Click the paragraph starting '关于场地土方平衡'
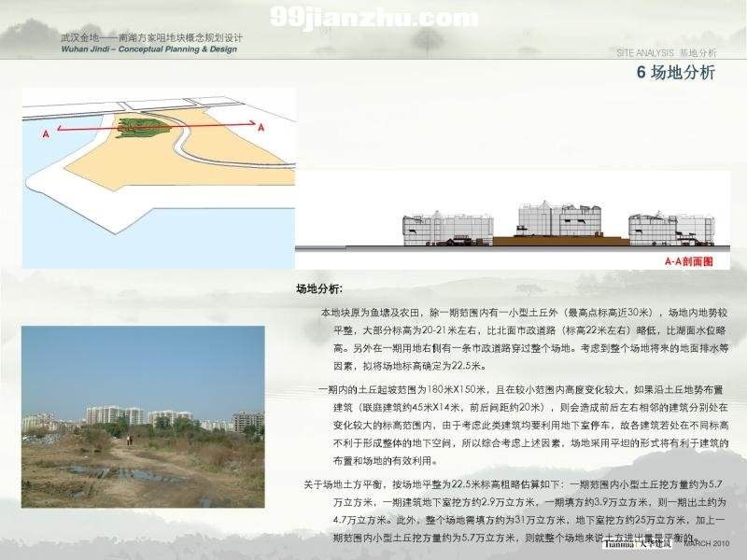The height and width of the screenshot is (560, 747). [515, 511]
